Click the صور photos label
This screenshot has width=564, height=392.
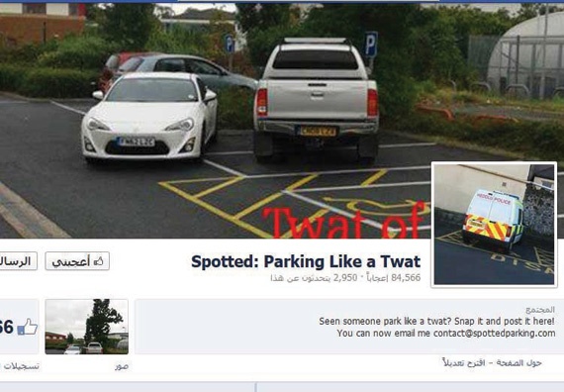[x=122, y=366]
